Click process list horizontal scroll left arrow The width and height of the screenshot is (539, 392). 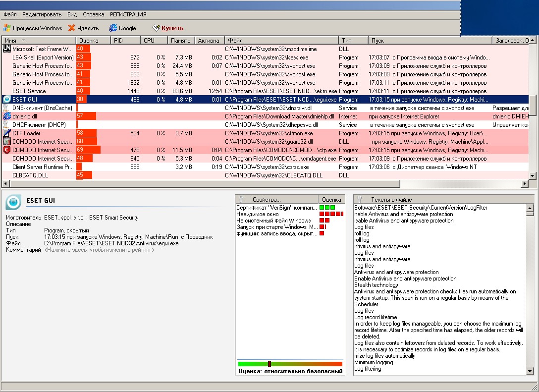pos(5,184)
